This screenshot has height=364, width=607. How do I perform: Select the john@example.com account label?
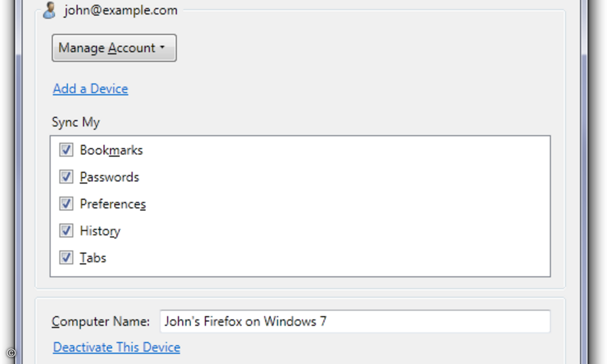coord(120,10)
